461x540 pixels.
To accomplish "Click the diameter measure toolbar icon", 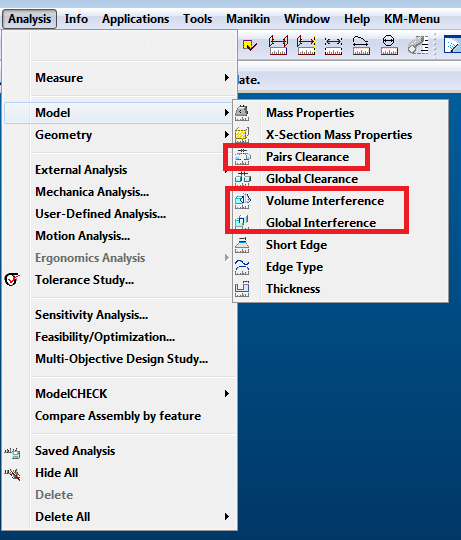I will click(x=389, y=45).
